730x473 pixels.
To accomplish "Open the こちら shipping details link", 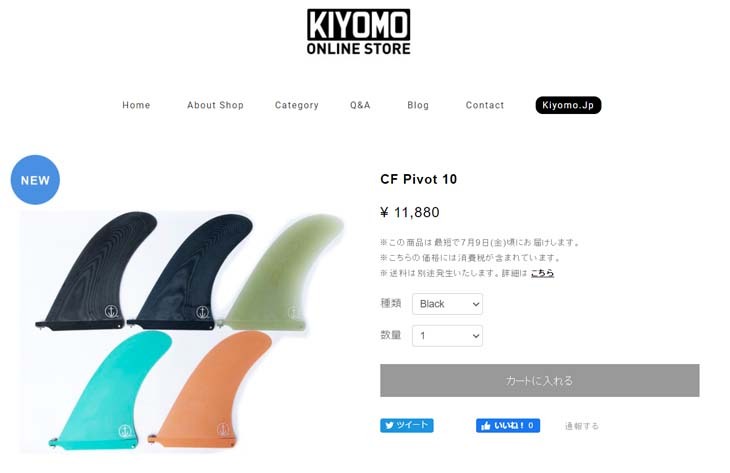I will pyautogui.click(x=542, y=273).
